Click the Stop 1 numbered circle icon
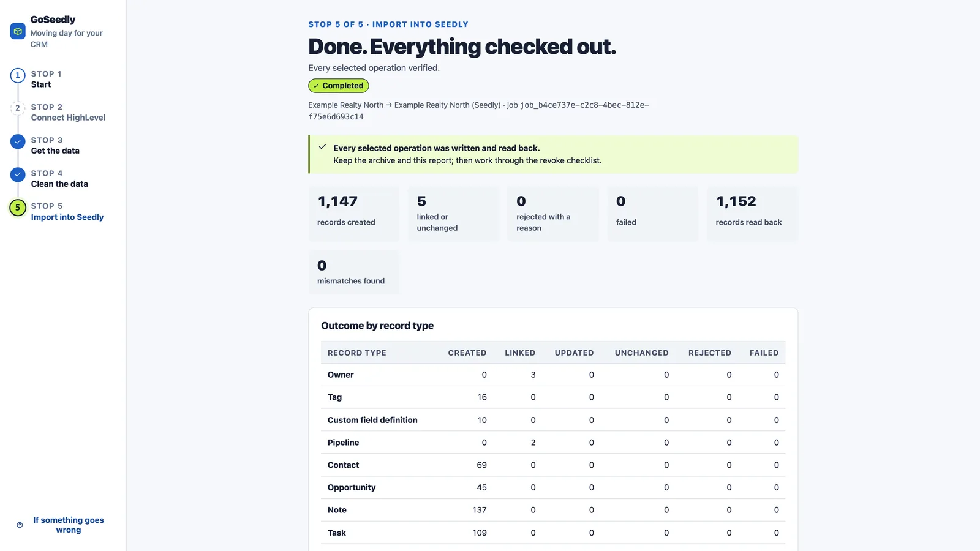The width and height of the screenshot is (980, 551). (18, 75)
